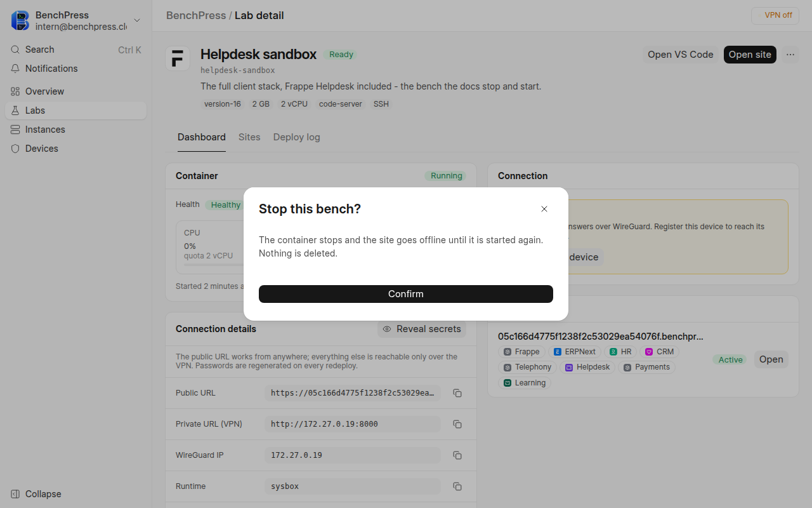Collapse the sidebar
Viewport: 812px width, 508px height.
pyautogui.click(x=76, y=494)
